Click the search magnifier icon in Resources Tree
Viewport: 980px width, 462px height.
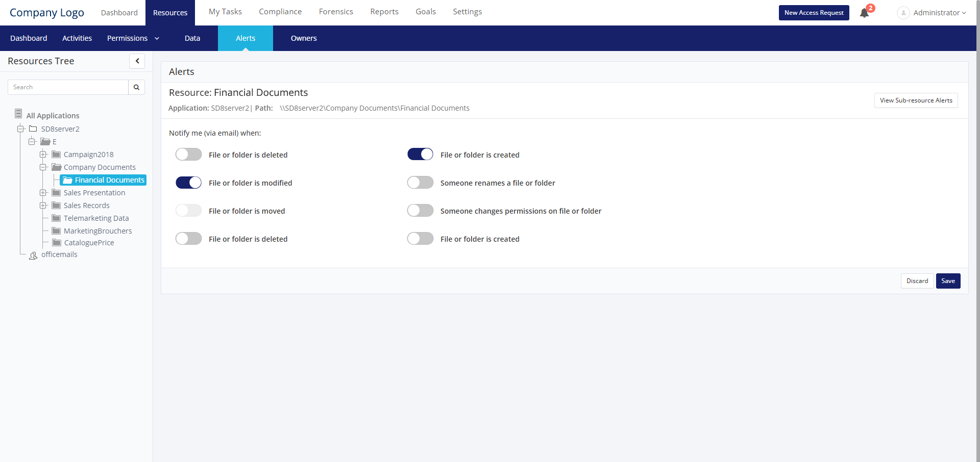(x=136, y=87)
